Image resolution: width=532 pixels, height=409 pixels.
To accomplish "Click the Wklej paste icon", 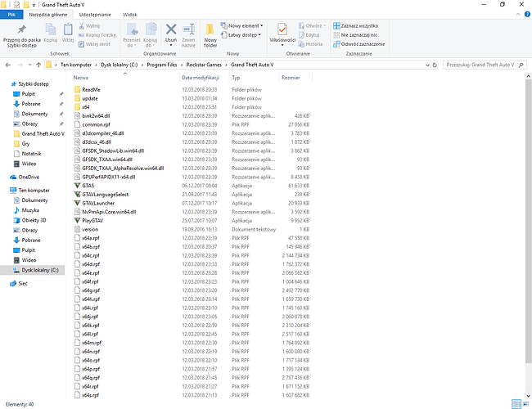I will (68, 29).
